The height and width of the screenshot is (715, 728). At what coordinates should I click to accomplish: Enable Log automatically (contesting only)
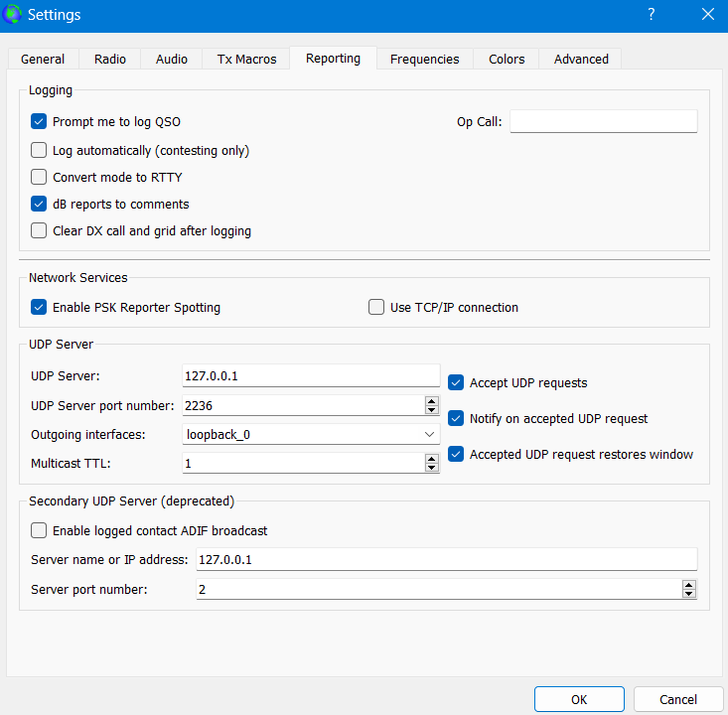tap(39, 150)
